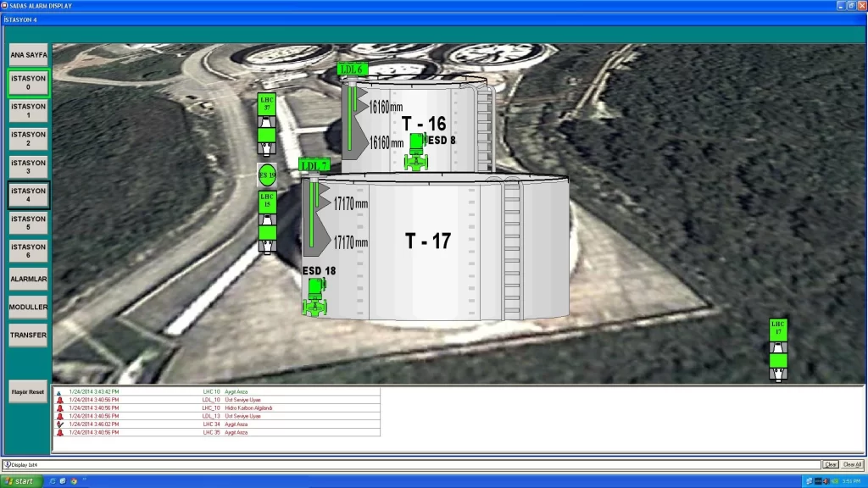
Task: Click the Clear All button
Action: pos(852,464)
